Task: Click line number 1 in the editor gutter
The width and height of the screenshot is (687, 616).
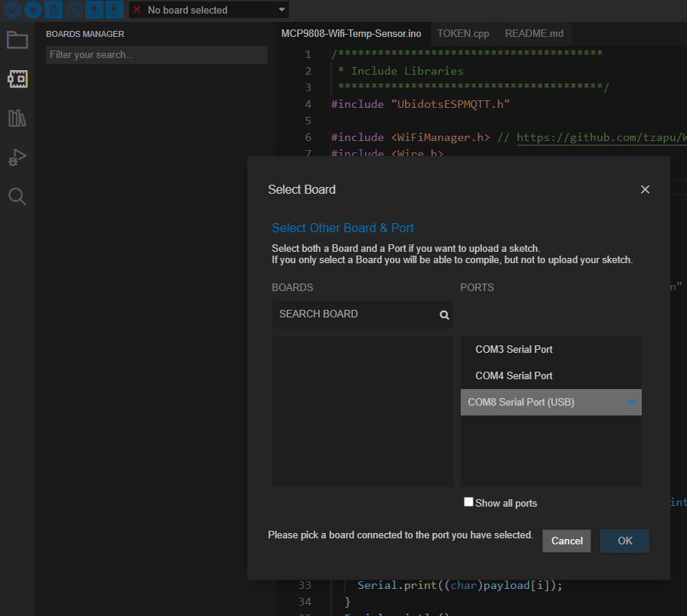Action: (308, 54)
